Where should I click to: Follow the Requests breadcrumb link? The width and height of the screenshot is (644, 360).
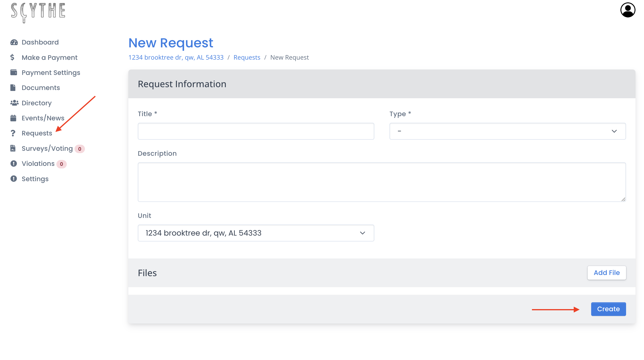point(247,57)
